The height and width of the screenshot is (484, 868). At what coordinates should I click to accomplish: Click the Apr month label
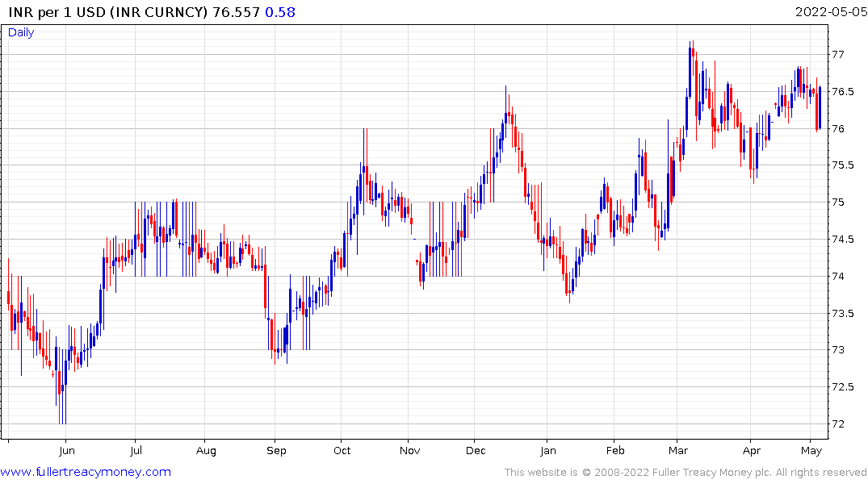click(751, 451)
